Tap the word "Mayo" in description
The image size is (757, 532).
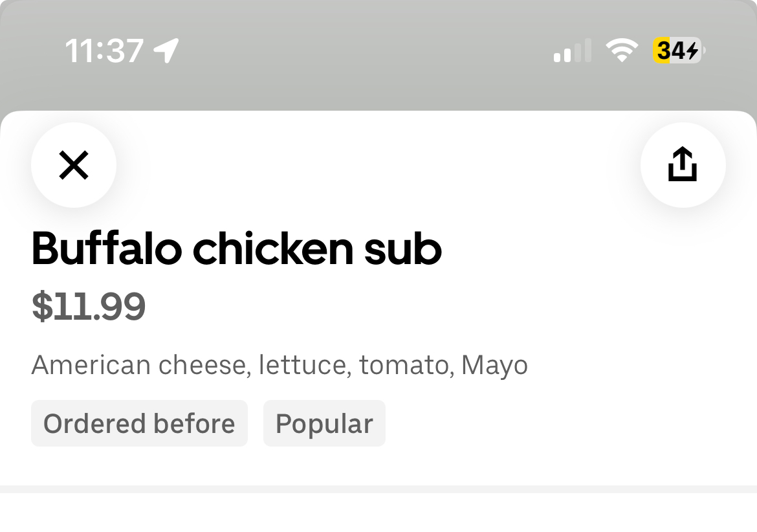(495, 365)
